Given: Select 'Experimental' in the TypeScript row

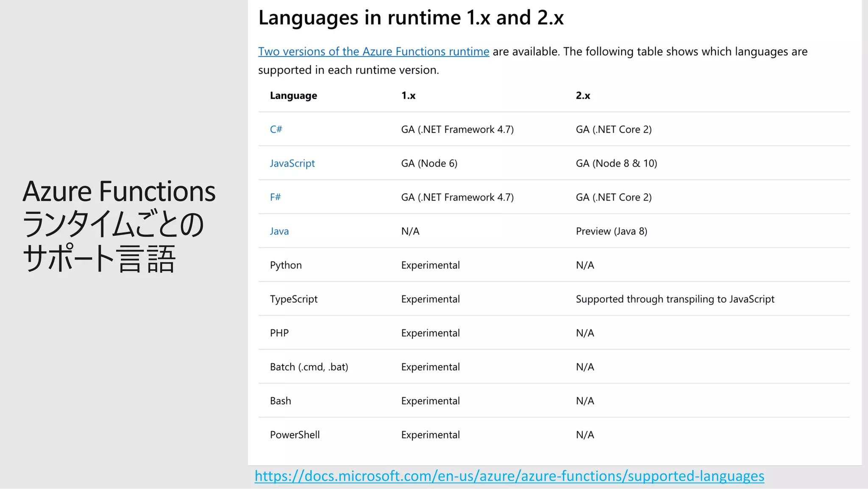Looking at the screenshot, I should [x=430, y=299].
